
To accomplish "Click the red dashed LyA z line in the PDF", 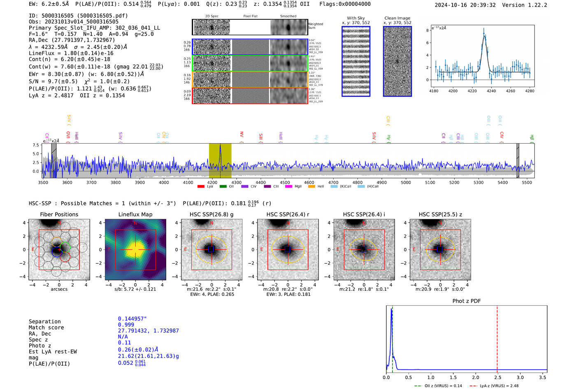I will pyautogui.click(x=497, y=339).
